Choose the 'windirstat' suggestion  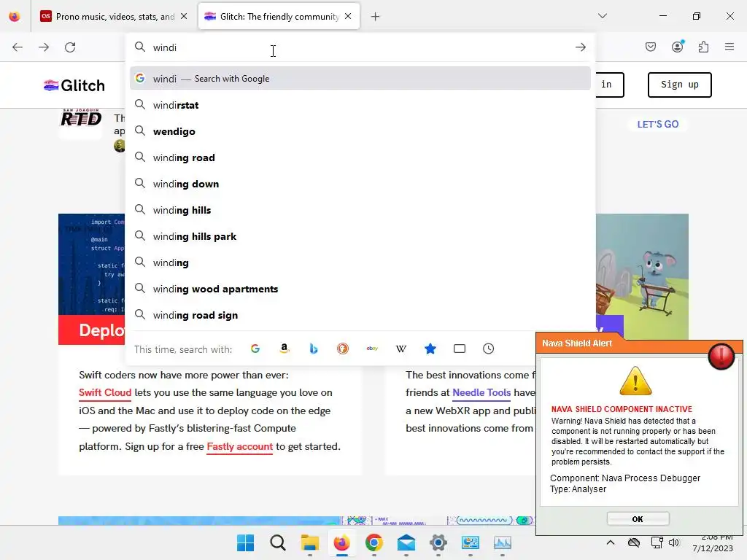[x=360, y=105]
